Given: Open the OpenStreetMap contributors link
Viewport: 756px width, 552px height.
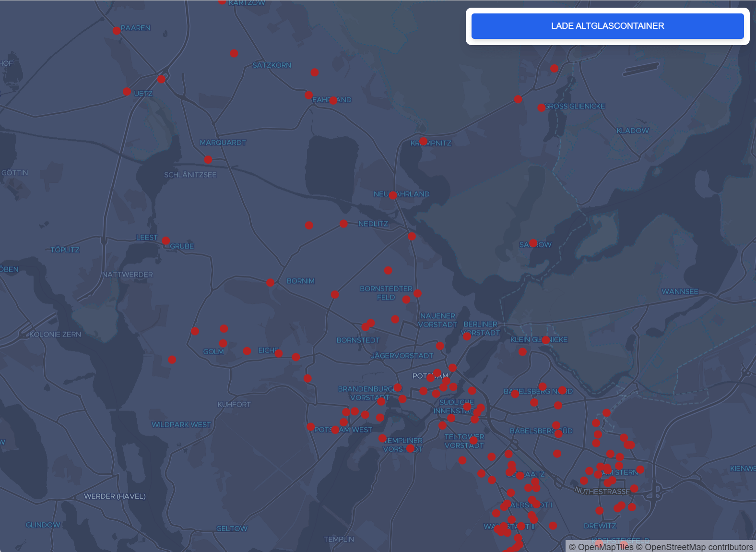Looking at the screenshot, I should coord(698,547).
